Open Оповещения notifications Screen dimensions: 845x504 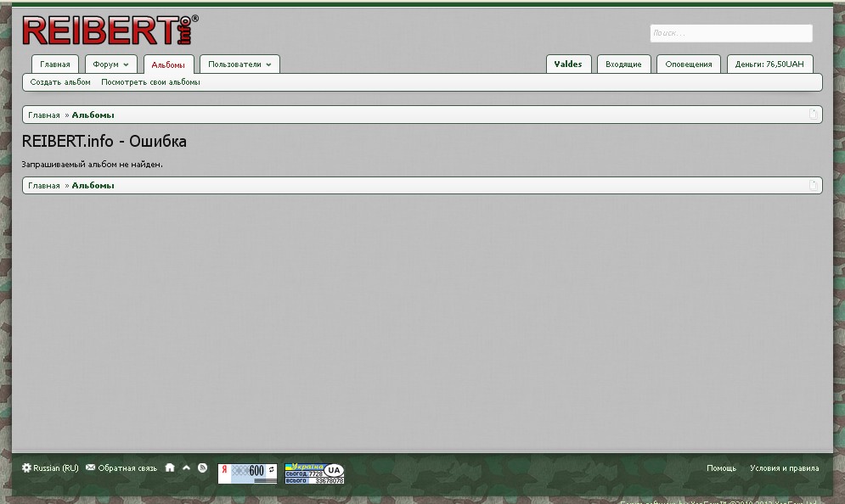coord(689,64)
